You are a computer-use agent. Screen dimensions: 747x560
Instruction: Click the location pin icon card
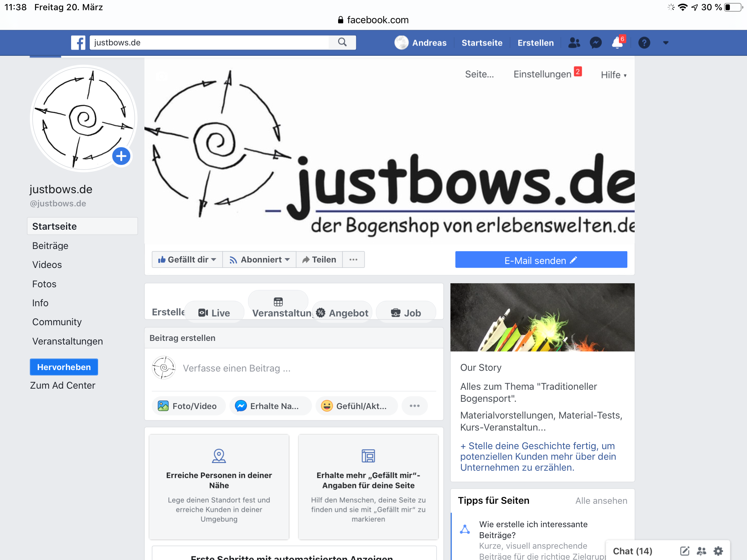pos(219,456)
